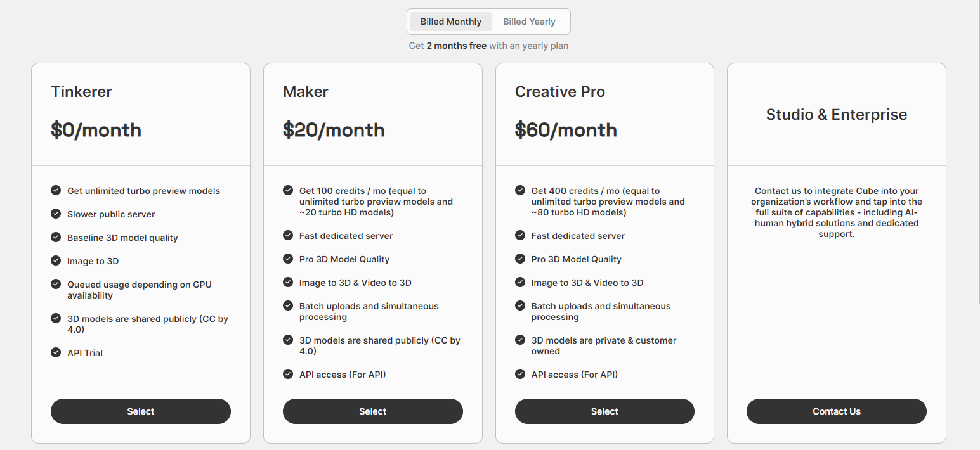The height and width of the screenshot is (450, 980).
Task: Click the $60/month price text
Action: tap(566, 130)
